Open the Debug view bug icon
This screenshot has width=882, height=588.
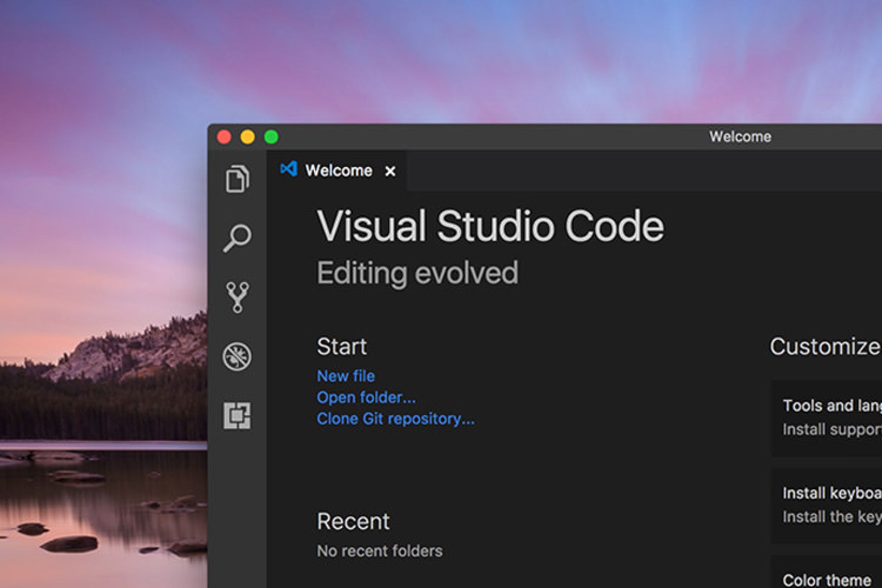point(237,356)
